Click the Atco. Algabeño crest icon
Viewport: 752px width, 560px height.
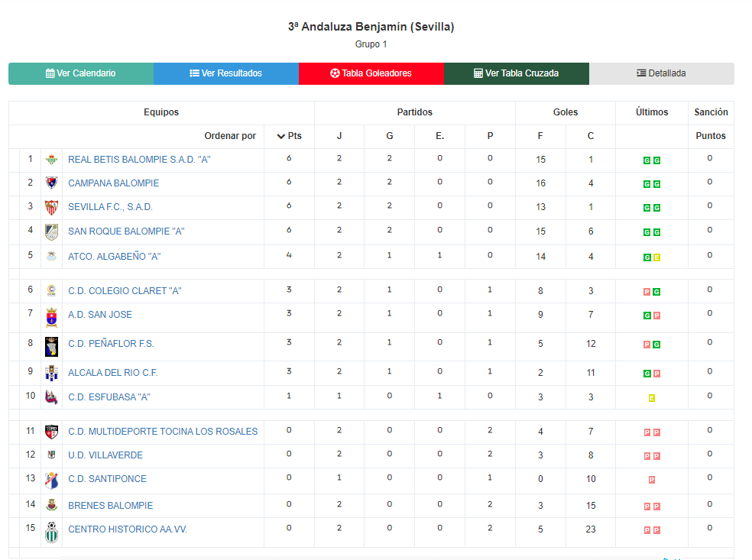coord(51,257)
